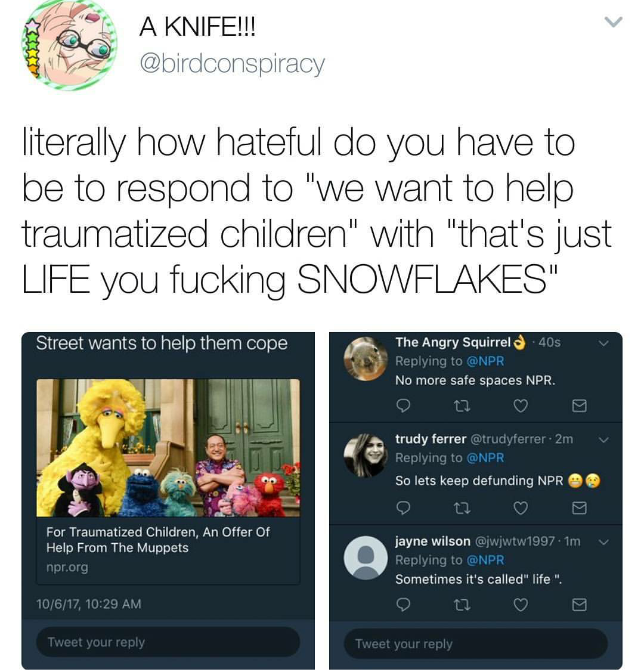Reply to jayne wilson's tweet
The width and height of the screenshot is (644, 672).
tap(402, 605)
